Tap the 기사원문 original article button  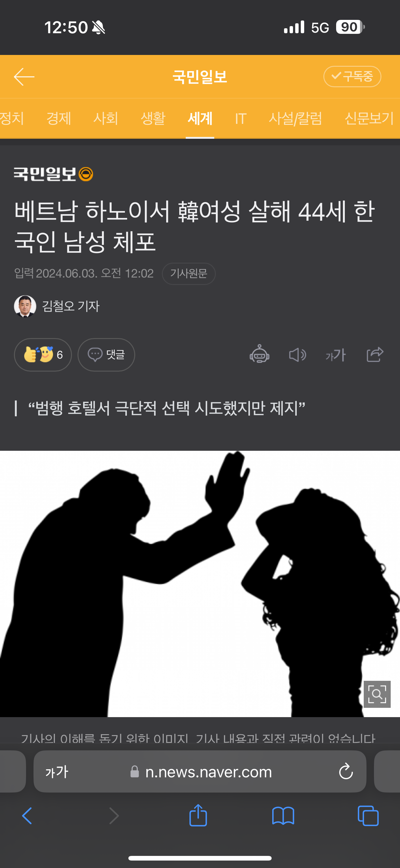pyautogui.click(x=189, y=273)
